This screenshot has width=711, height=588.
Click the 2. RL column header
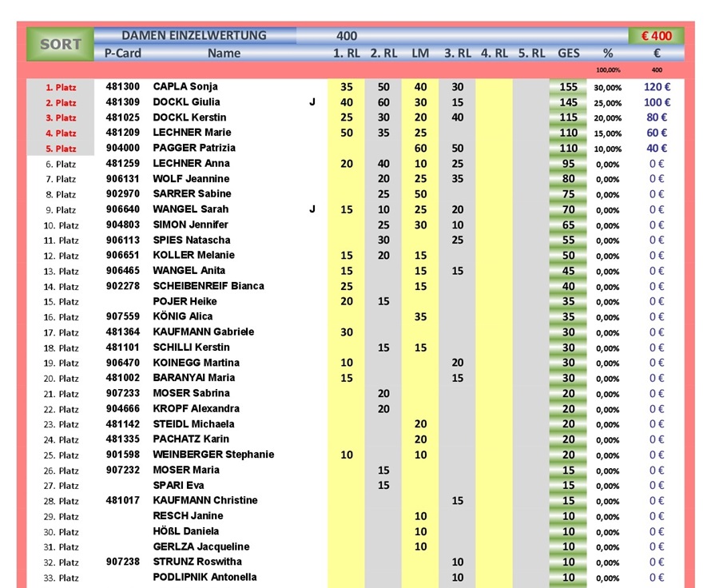[383, 53]
